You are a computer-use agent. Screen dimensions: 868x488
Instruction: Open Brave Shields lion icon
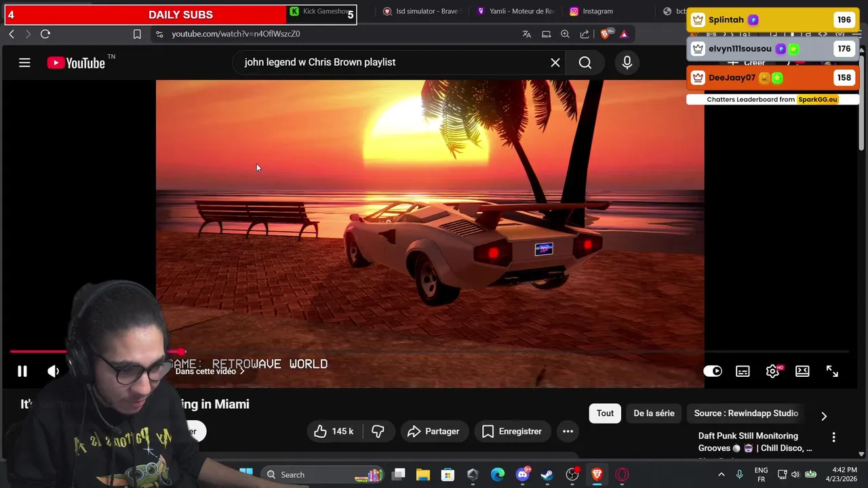pyautogui.click(x=606, y=34)
